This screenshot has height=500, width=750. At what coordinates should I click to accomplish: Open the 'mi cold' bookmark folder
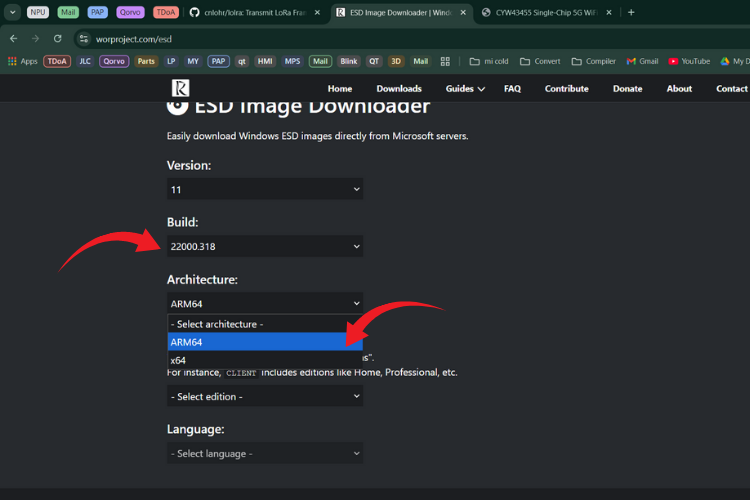coord(488,61)
